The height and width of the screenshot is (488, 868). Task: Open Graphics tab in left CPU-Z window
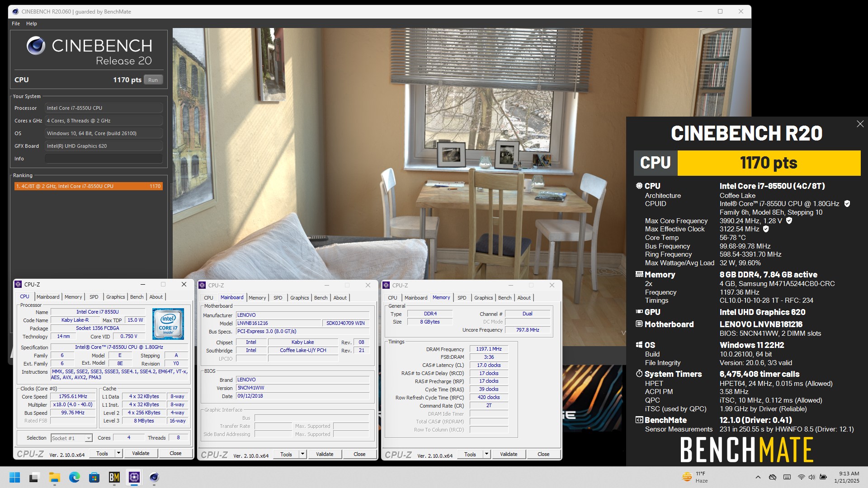click(x=116, y=297)
